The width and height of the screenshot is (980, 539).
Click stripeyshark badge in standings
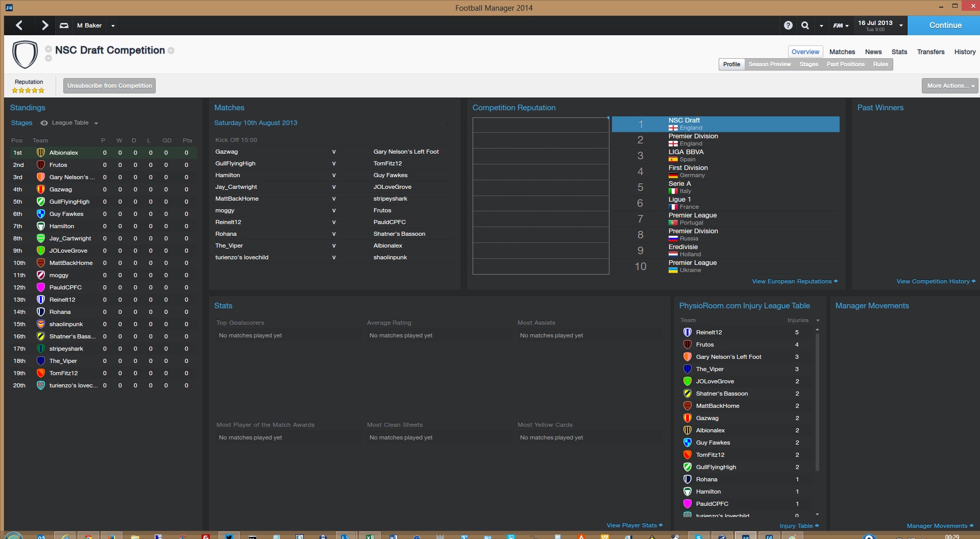coord(41,349)
